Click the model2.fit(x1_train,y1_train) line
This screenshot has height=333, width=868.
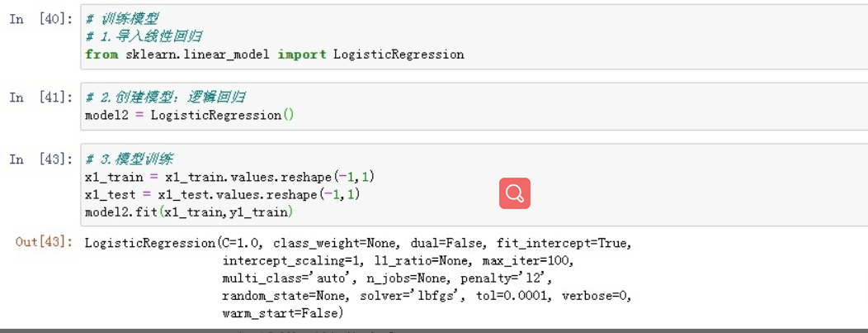[189, 212]
